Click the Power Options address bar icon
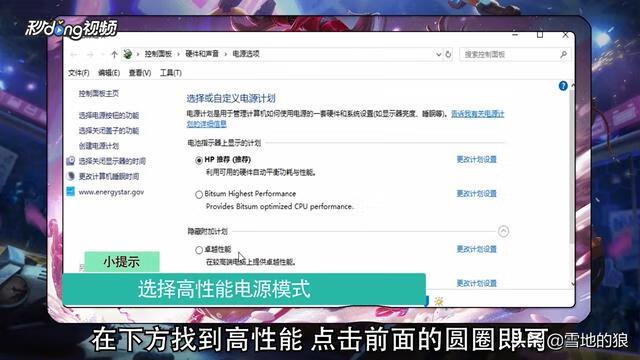Viewport: 640px width, 360px height. 128,54
